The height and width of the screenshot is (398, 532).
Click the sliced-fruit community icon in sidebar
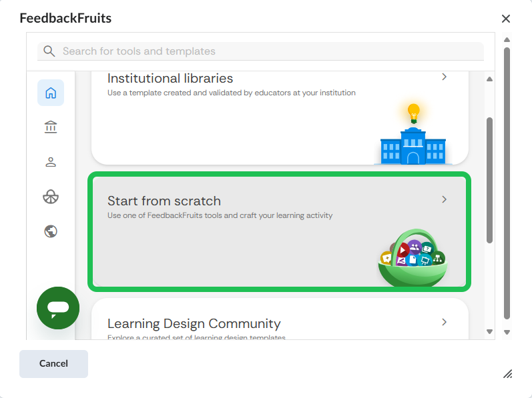51,197
